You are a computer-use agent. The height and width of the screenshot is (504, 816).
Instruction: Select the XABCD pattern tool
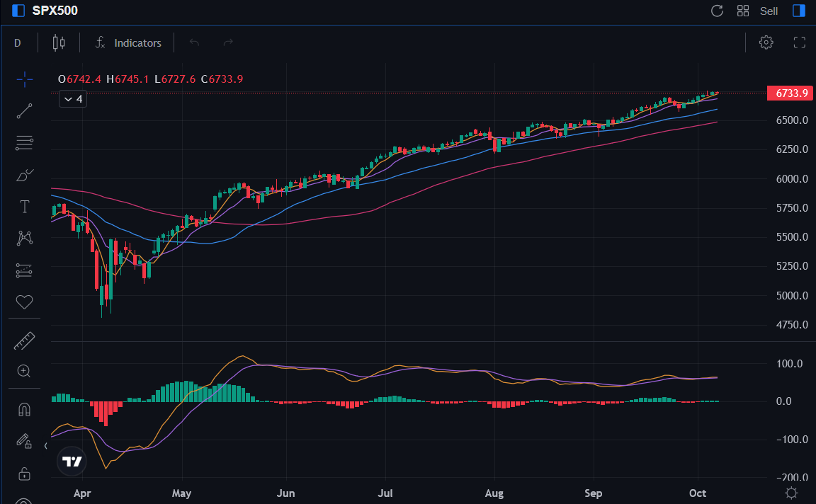pos(24,239)
